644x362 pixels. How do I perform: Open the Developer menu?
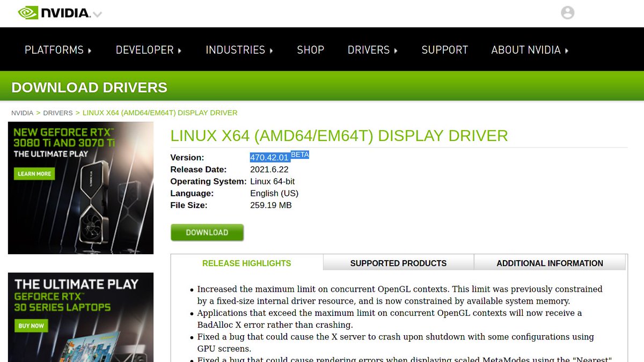pyautogui.click(x=149, y=50)
